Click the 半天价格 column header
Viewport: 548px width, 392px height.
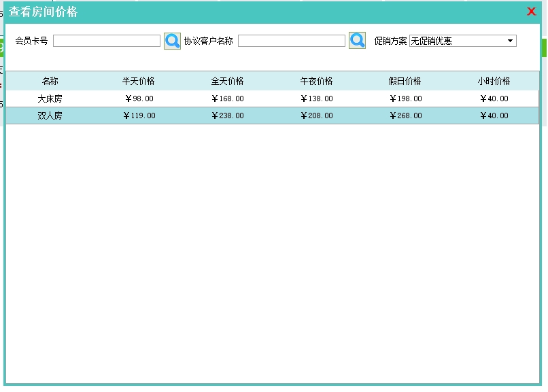[139, 81]
